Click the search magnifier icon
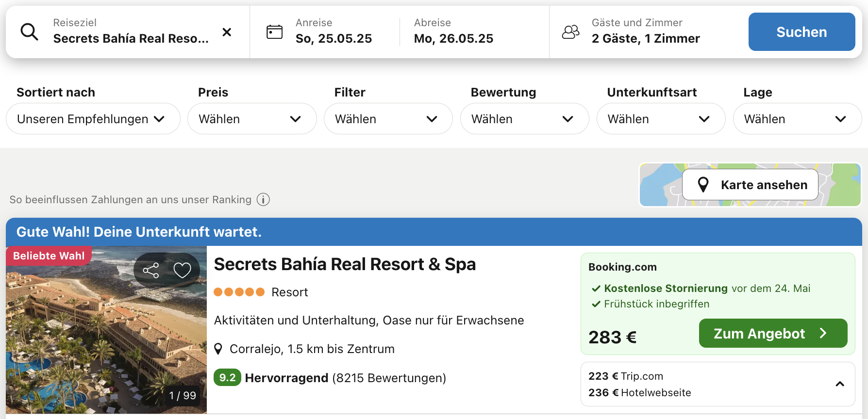The image size is (868, 419). pyautogui.click(x=29, y=32)
